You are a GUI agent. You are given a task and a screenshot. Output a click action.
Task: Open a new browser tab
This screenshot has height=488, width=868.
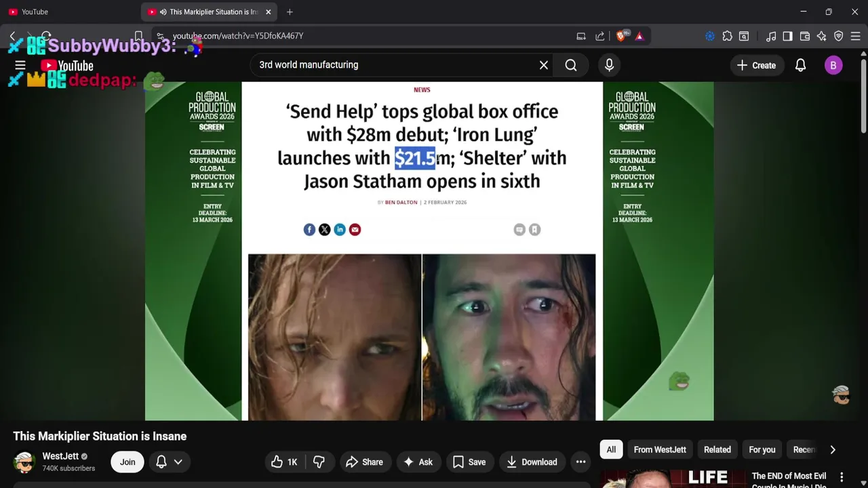(x=290, y=12)
